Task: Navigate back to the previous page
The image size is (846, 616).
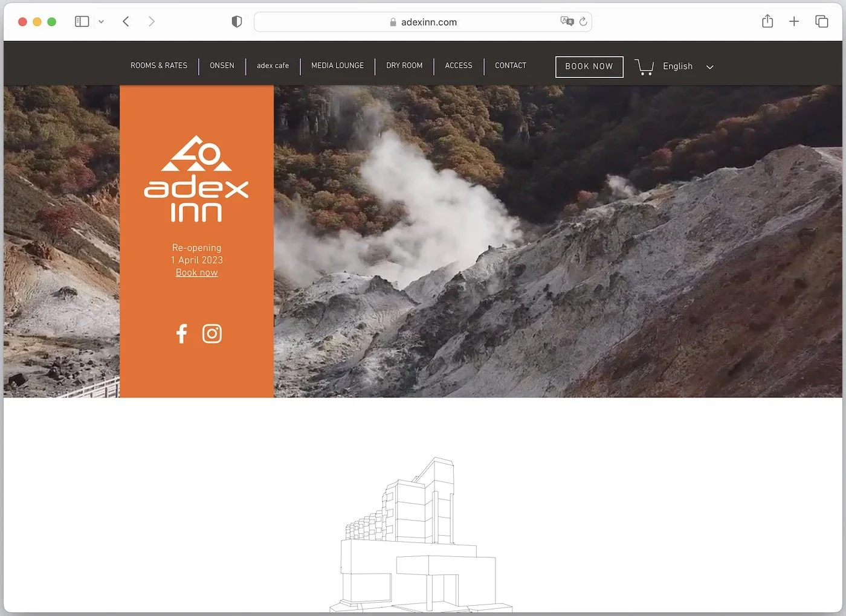Action: 126,21
